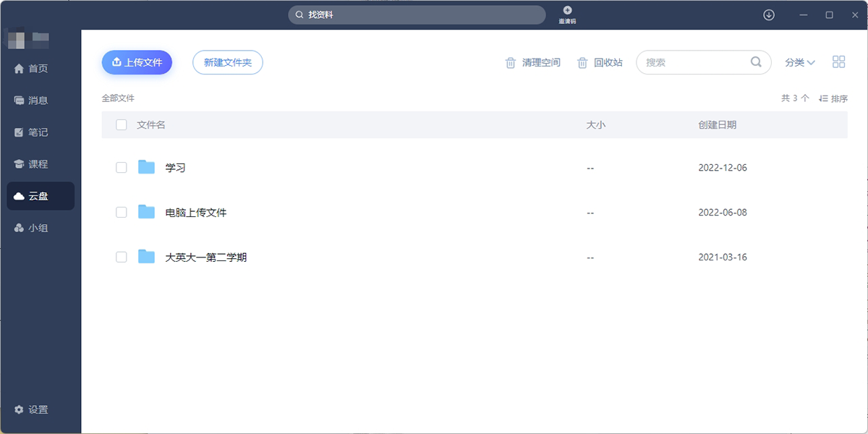This screenshot has width=868, height=434.
Task: Click the magnifier icon in the 搜索 box
Action: pyautogui.click(x=756, y=62)
